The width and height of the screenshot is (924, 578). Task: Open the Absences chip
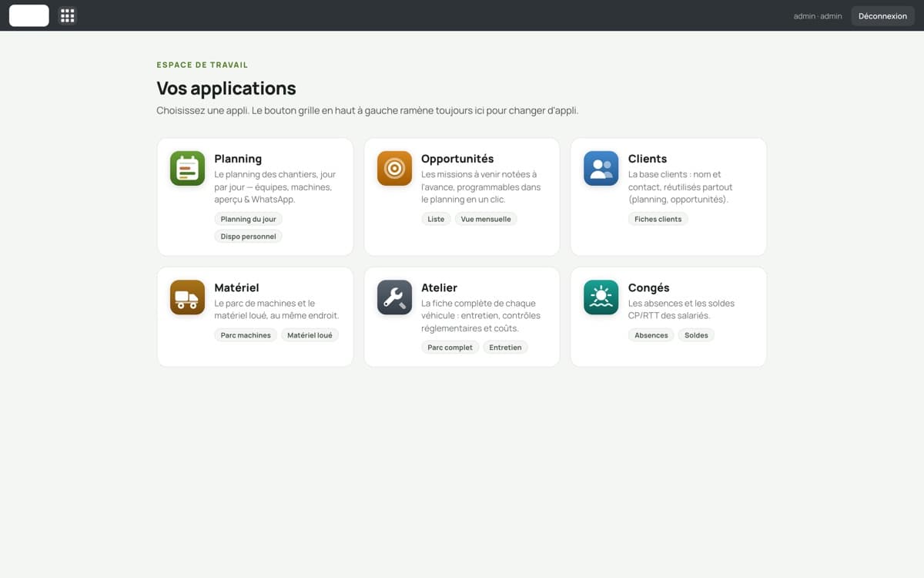click(651, 335)
